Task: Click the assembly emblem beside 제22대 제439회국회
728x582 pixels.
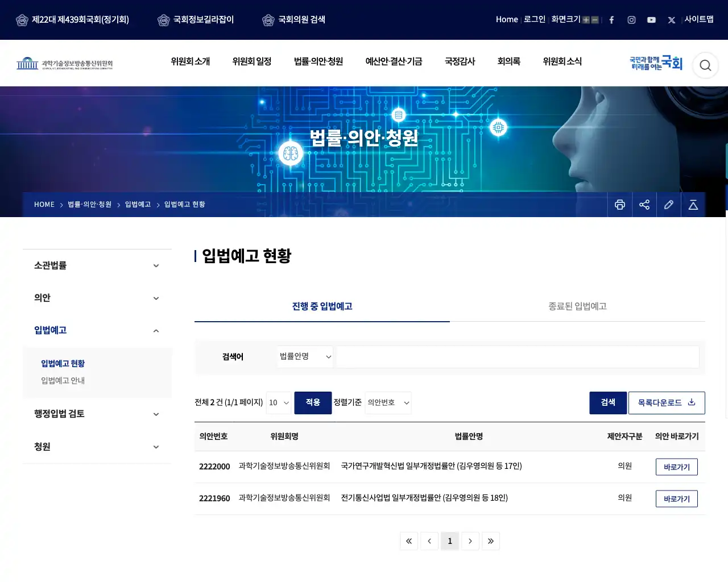Action: [x=22, y=20]
